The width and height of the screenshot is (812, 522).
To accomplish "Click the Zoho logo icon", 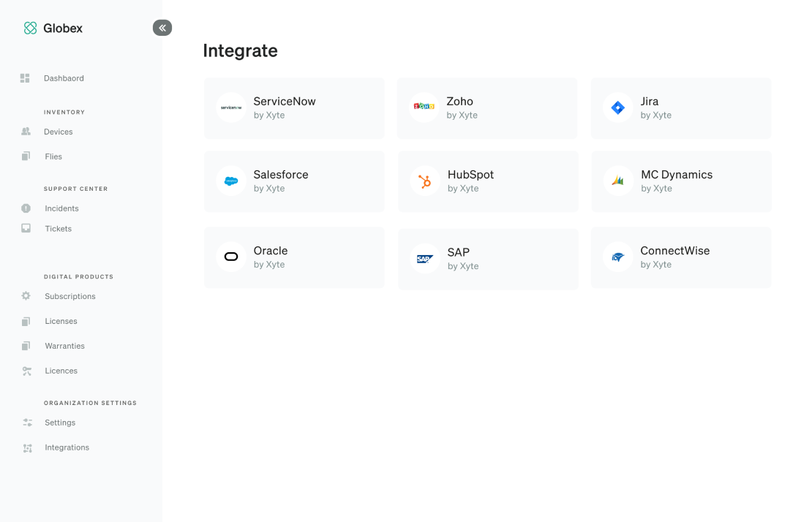I will (x=424, y=107).
